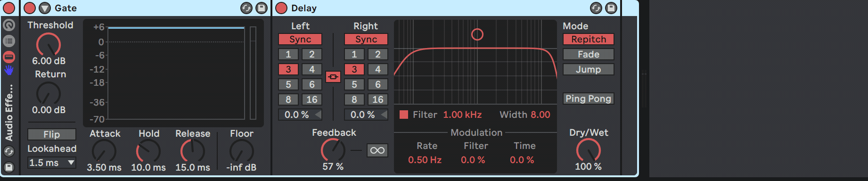Image resolution: width=868 pixels, height=181 pixels.
Task: Hot-swap the Gate preset
Action: click(246, 8)
